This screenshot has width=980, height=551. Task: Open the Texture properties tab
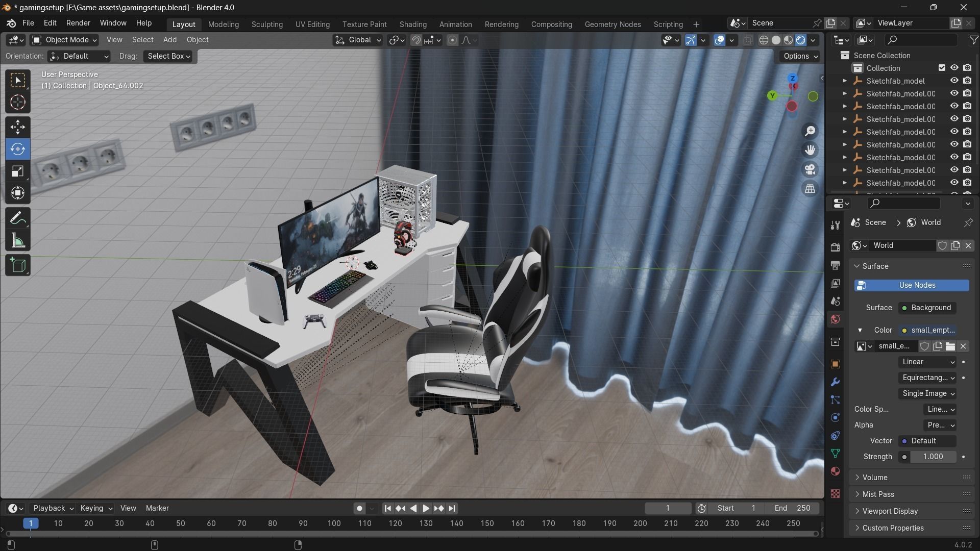point(835,494)
